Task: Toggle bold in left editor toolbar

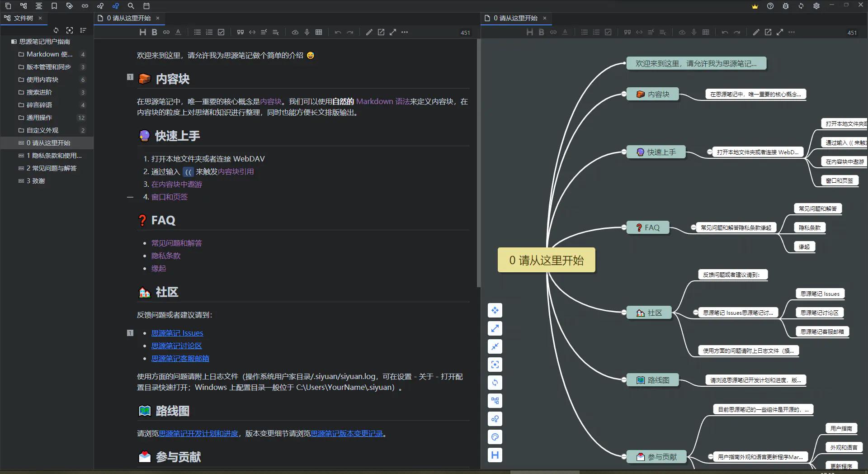Action: pyautogui.click(x=155, y=32)
